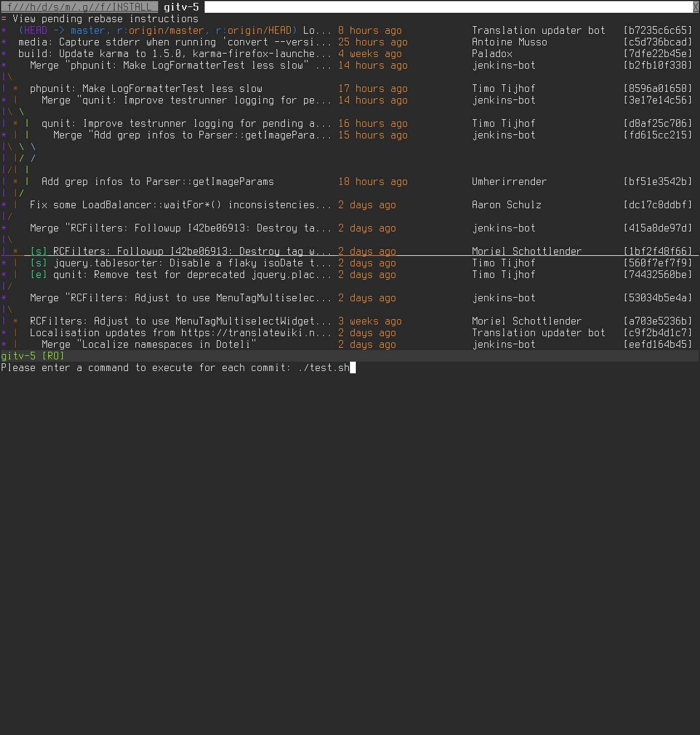
Task: Click commit hash [1bf2f48f66]
Action: click(658, 251)
